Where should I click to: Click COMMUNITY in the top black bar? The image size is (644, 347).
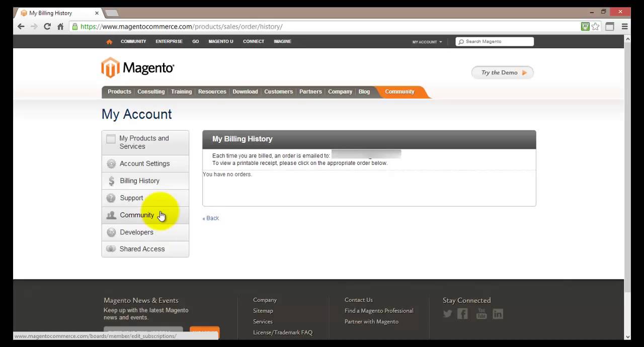pos(133,41)
